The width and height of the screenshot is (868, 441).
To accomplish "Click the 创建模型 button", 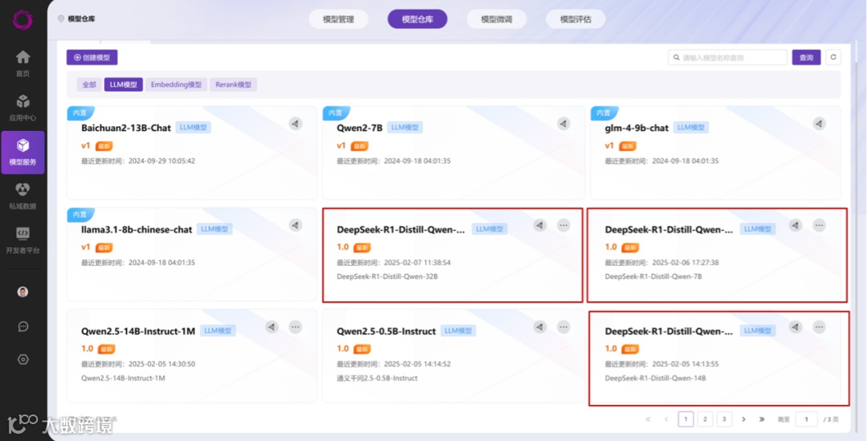I will pyautogui.click(x=92, y=58).
